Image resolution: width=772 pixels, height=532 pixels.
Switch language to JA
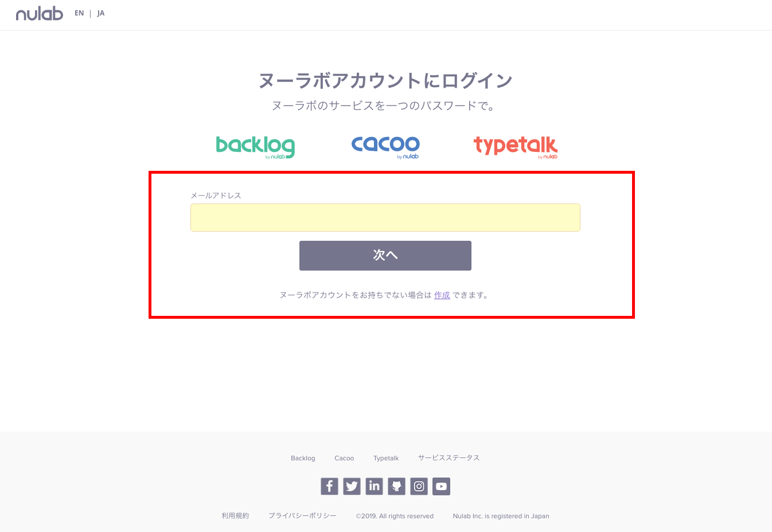[x=101, y=13]
